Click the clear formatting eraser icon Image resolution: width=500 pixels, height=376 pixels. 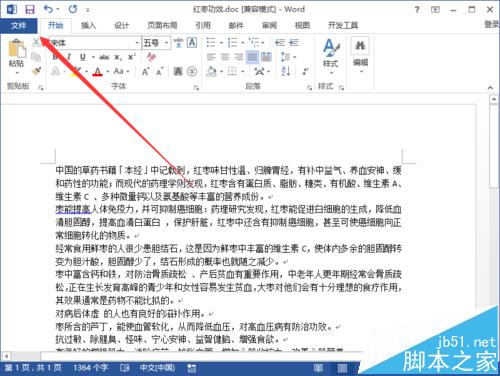pos(152,57)
